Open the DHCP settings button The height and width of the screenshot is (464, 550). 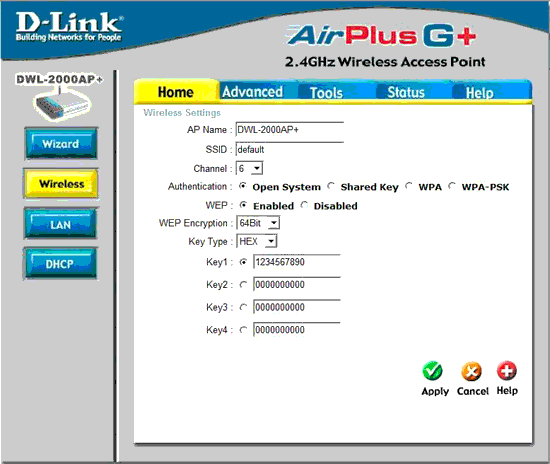point(60,264)
